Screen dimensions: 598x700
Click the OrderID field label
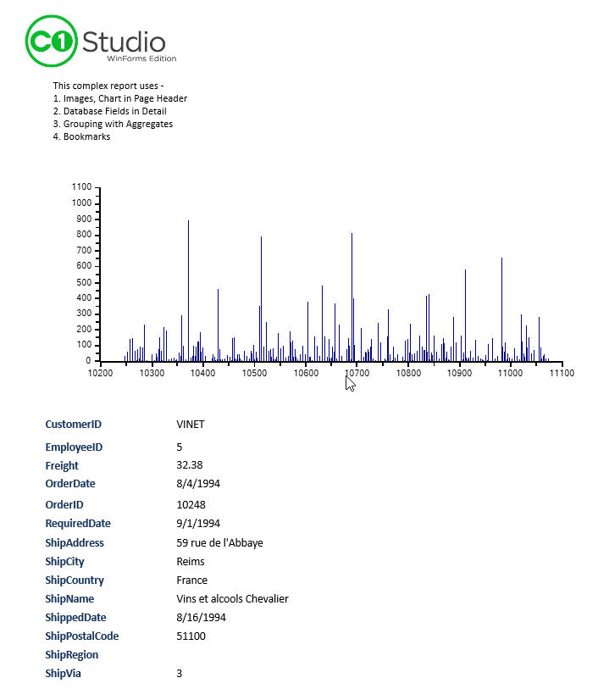click(x=64, y=505)
